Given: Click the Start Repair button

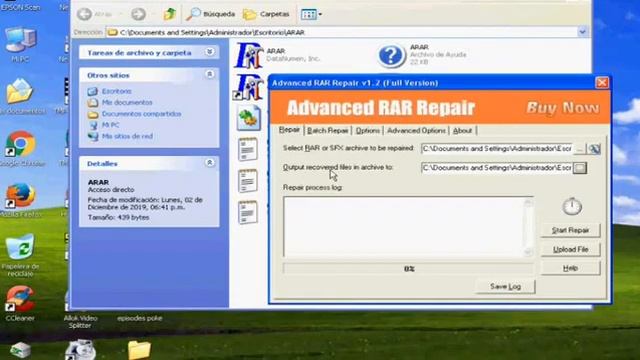Looking at the screenshot, I should pyautogui.click(x=570, y=230).
